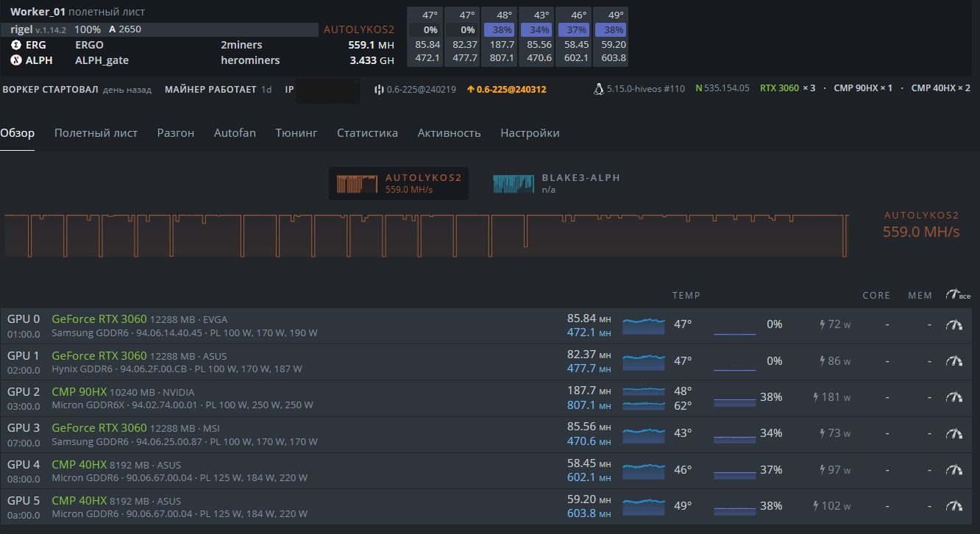Open the Разгон tab

[176, 133]
